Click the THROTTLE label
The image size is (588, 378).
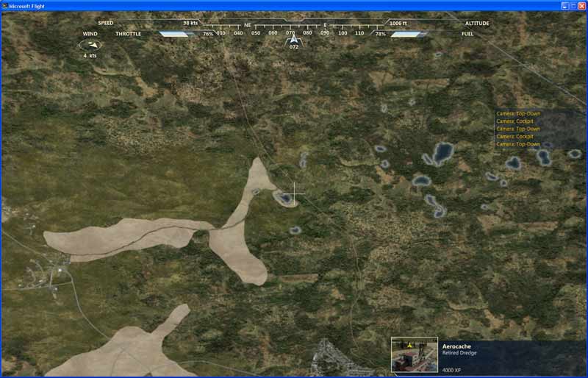[x=128, y=34]
